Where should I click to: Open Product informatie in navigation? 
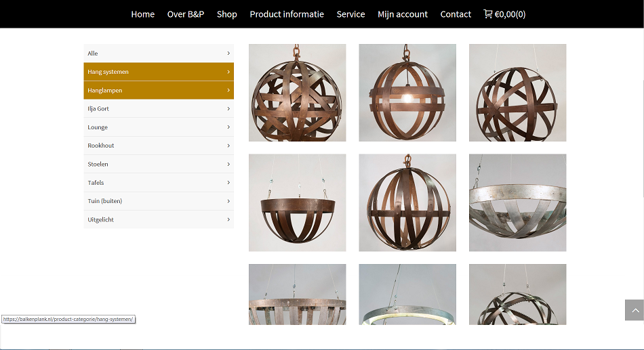point(287,14)
